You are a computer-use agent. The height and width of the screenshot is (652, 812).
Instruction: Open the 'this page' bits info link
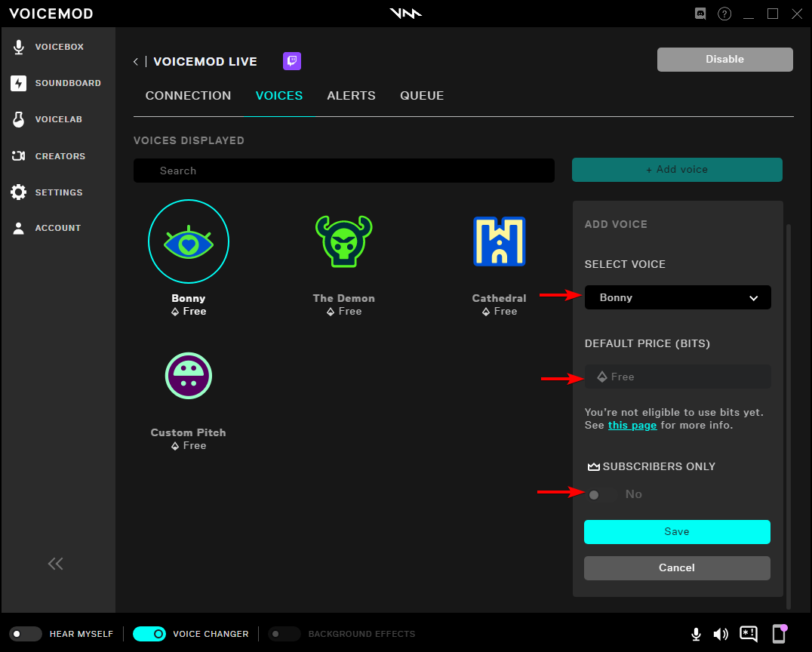click(x=632, y=425)
